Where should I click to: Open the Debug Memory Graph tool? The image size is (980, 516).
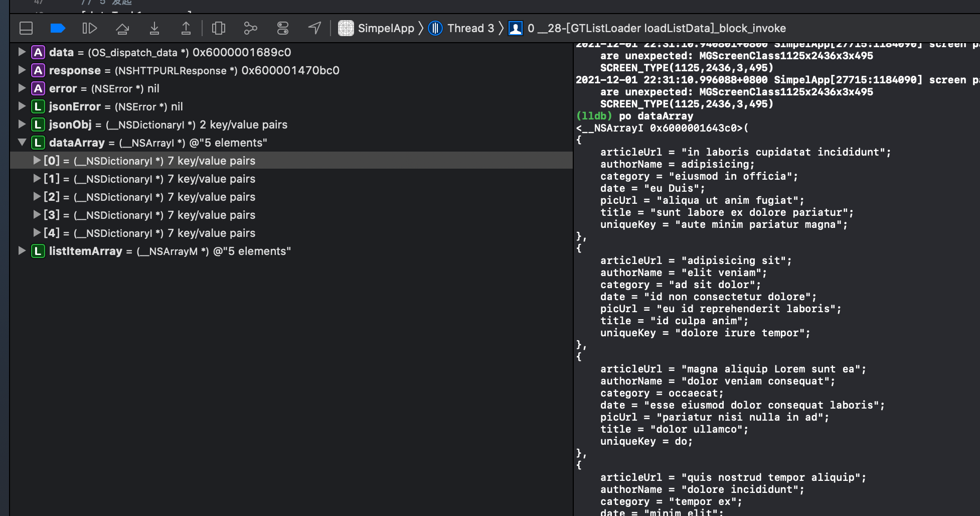pyautogui.click(x=250, y=28)
